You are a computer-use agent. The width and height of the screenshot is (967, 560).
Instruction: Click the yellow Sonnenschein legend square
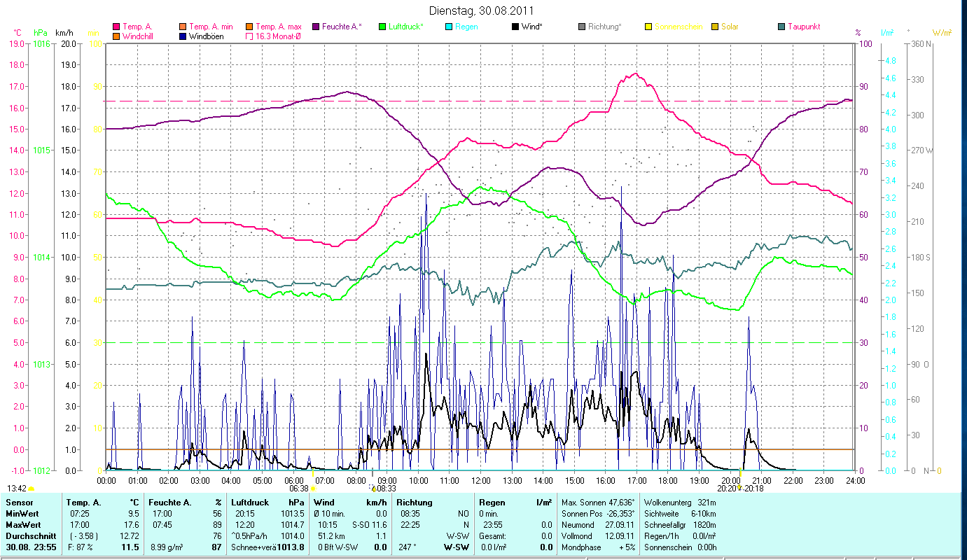click(x=648, y=27)
